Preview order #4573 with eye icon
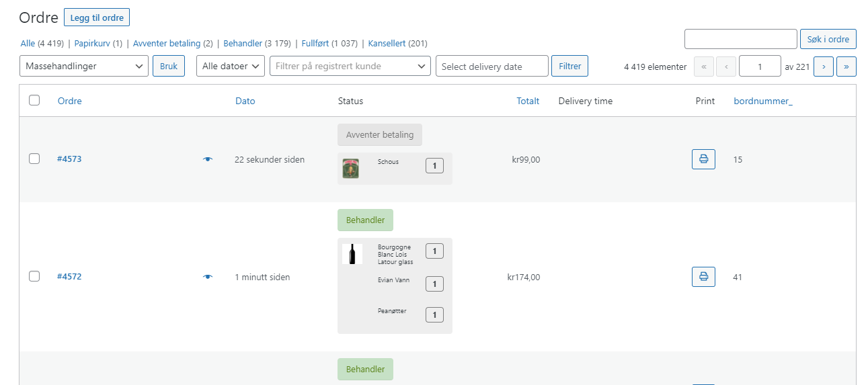Image resolution: width=868 pixels, height=385 pixels. coord(208,159)
